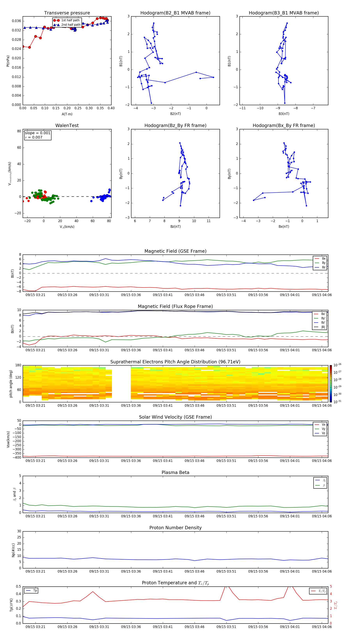Click the 'Hodogram(Bz_By FR frame)' title
Image resolution: width=351 pixels, height=644 pixels.
tap(175, 125)
